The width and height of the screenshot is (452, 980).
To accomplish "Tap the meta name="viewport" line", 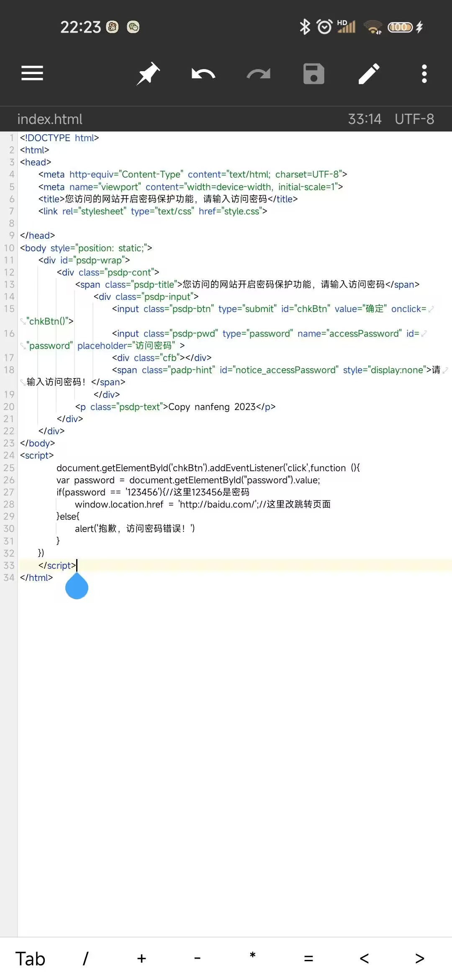I will [x=190, y=187].
